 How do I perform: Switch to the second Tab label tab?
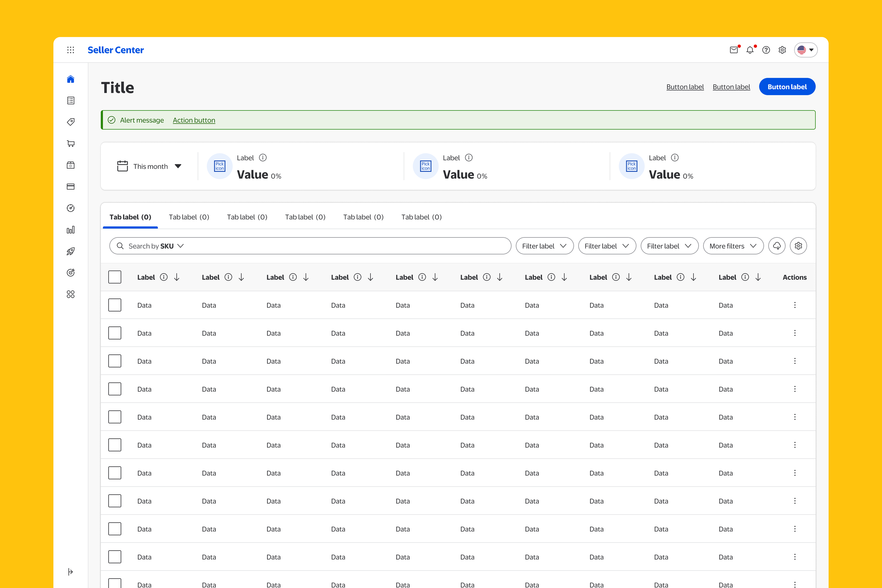[189, 217]
